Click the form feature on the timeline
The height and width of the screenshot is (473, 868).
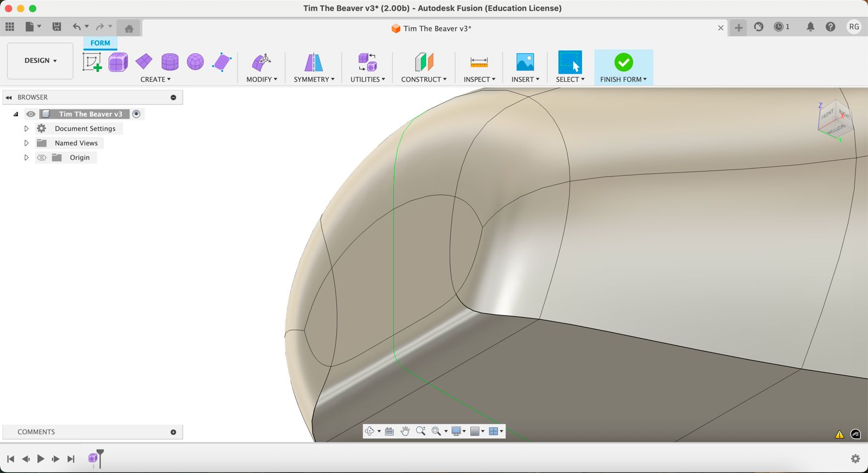tap(93, 458)
